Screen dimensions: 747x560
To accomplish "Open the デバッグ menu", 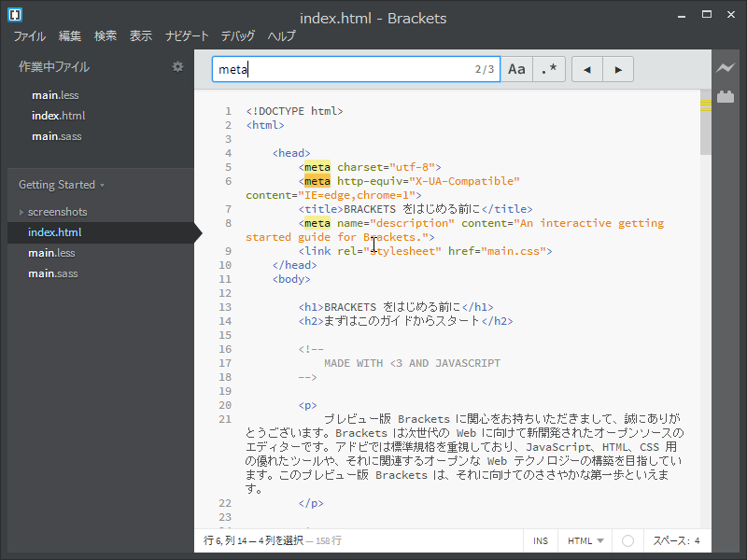I will coord(237,36).
